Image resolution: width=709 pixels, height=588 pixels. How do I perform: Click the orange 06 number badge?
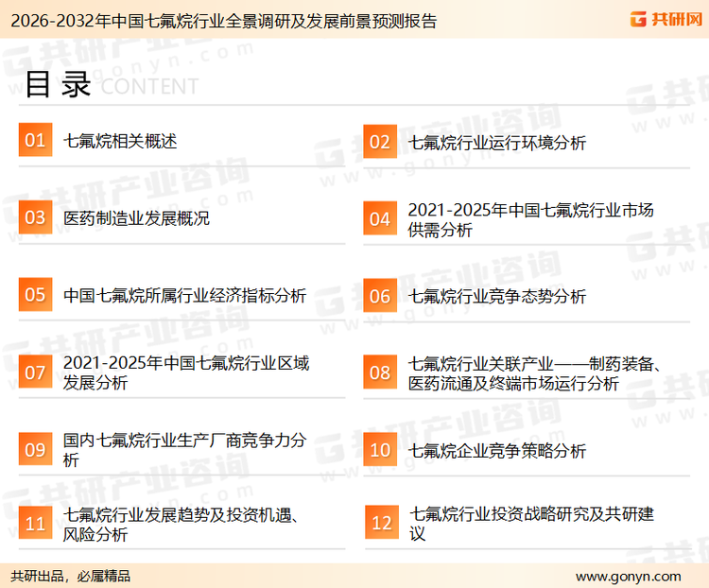point(380,296)
